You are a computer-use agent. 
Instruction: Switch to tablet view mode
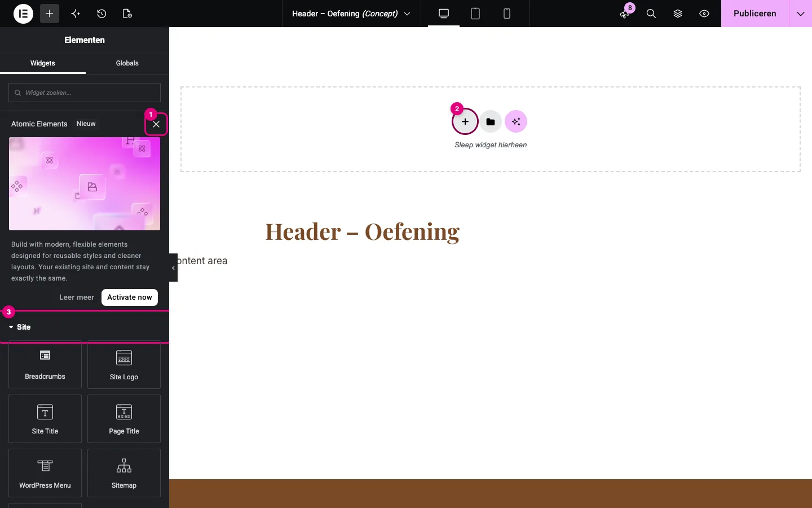coord(475,14)
